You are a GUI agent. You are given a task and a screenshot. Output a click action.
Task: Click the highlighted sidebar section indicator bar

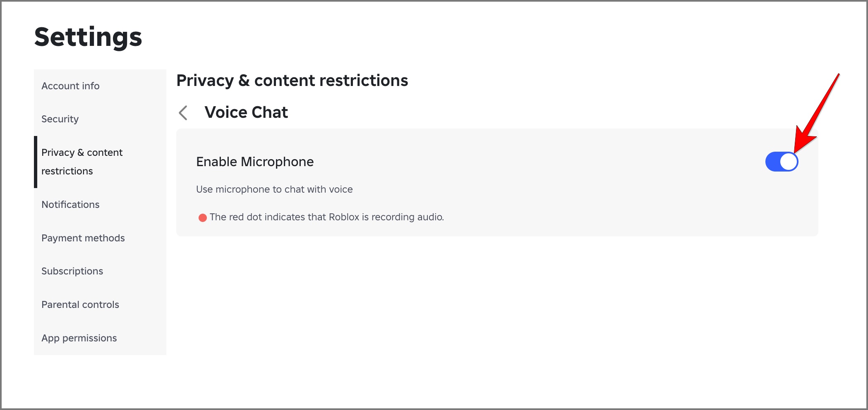tap(36, 161)
